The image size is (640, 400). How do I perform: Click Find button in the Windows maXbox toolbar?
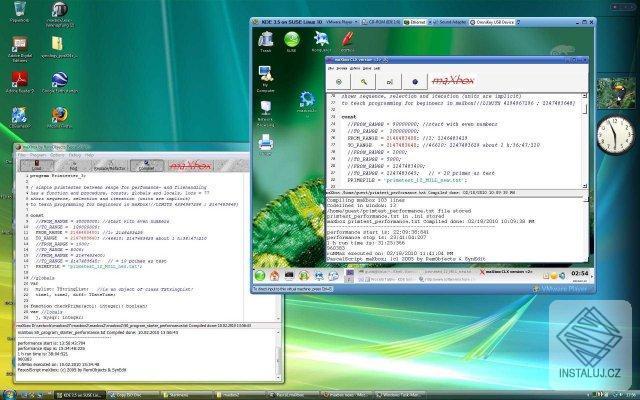click(x=73, y=165)
